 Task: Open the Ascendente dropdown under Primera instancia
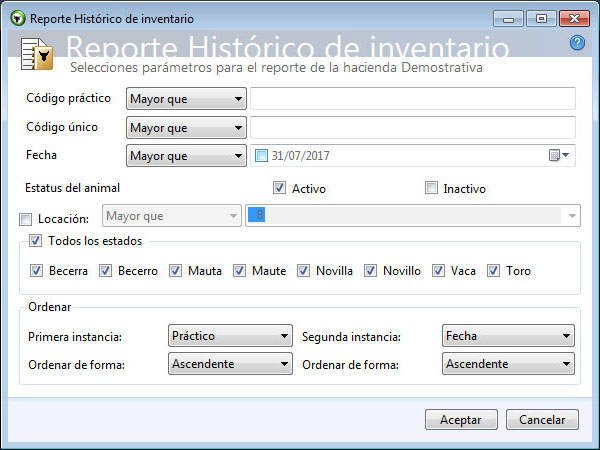tap(230, 364)
